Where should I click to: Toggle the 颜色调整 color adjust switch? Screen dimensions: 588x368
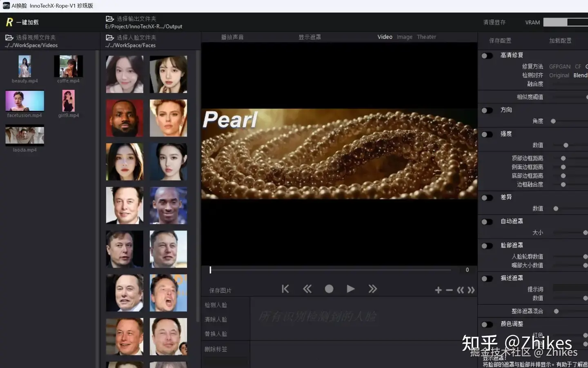pyautogui.click(x=487, y=324)
